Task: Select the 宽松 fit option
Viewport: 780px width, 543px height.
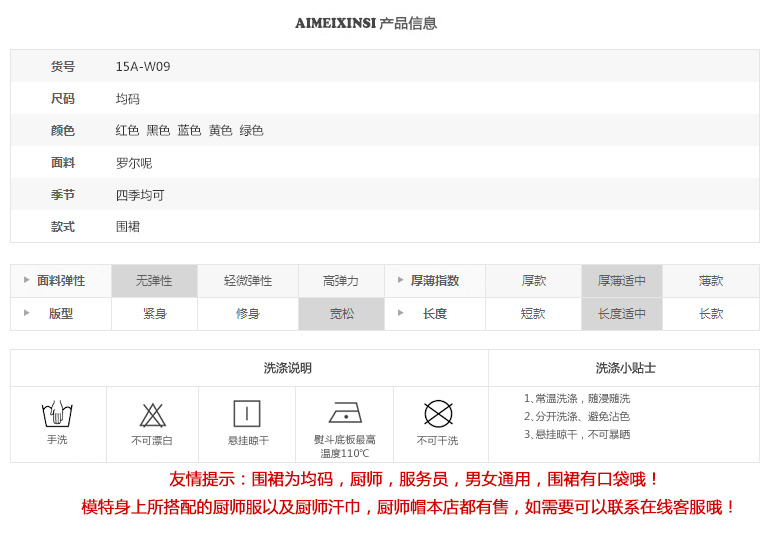Action: (341, 314)
